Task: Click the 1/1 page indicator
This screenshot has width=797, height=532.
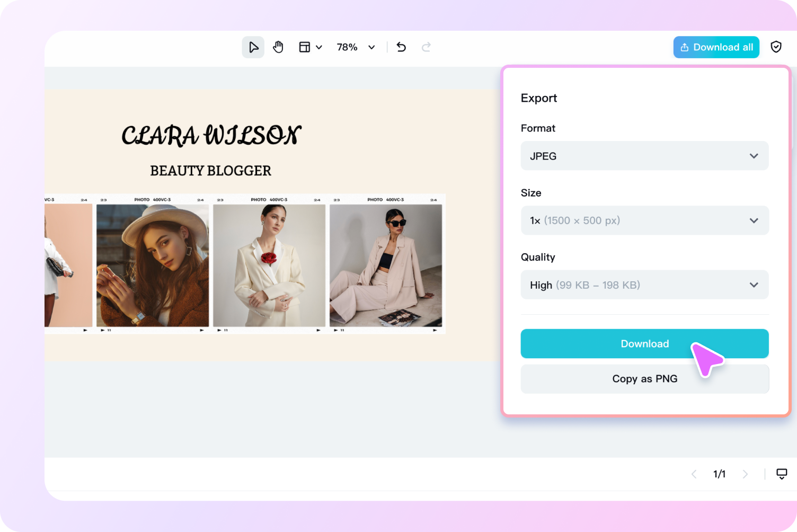Action: click(x=719, y=474)
